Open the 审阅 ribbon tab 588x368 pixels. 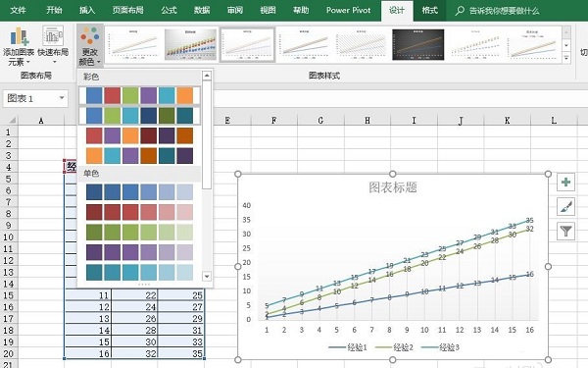click(235, 11)
